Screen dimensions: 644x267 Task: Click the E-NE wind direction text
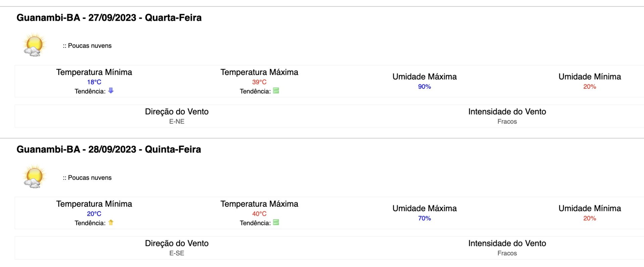click(177, 121)
